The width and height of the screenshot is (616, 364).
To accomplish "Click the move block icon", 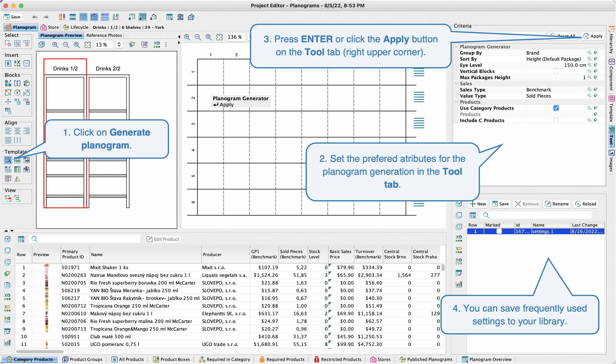I will coord(8,101).
